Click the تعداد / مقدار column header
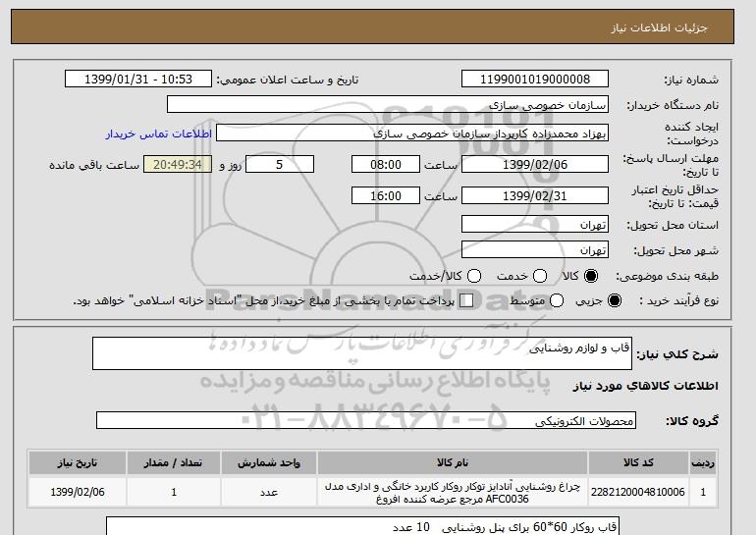The image size is (756, 535). click(174, 462)
